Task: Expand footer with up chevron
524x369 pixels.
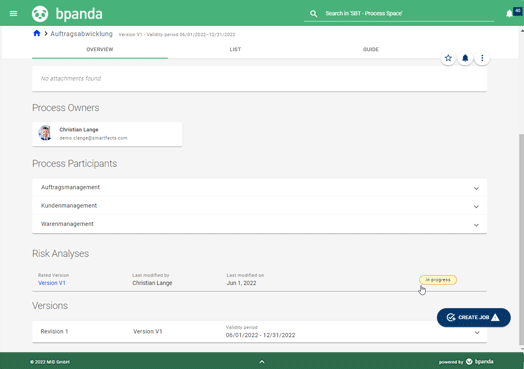Action: [x=262, y=362]
